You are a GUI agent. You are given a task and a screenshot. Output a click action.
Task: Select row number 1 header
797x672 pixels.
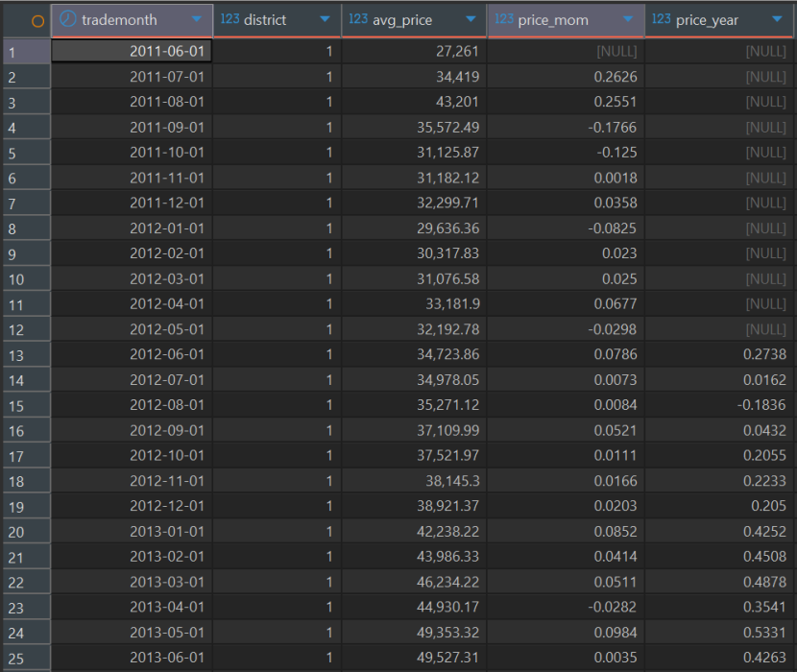(27, 51)
